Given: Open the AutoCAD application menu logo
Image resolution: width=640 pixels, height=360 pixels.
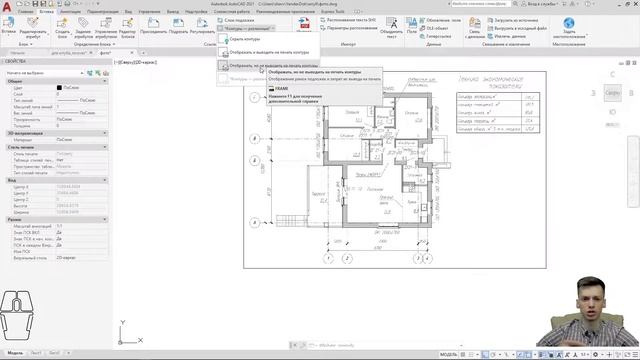Looking at the screenshot, I should (x=7, y=7).
